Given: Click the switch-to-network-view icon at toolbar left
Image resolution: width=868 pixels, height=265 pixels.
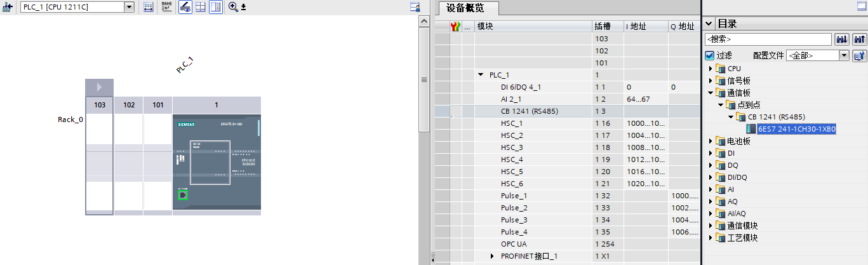Looking at the screenshot, I should tap(8, 7).
